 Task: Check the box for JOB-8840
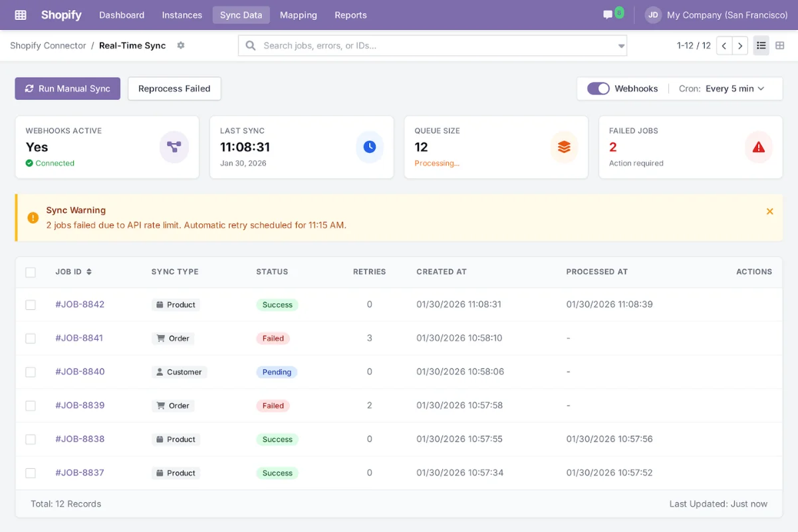point(31,372)
